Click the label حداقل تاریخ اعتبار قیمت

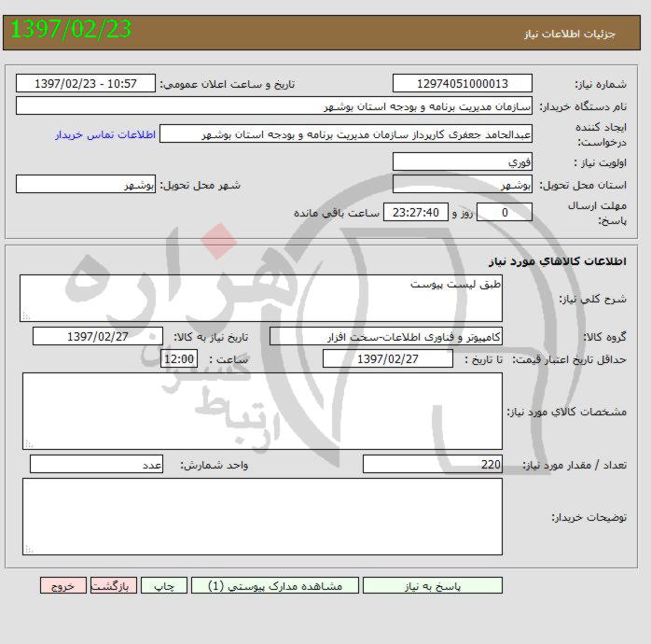pos(570,359)
